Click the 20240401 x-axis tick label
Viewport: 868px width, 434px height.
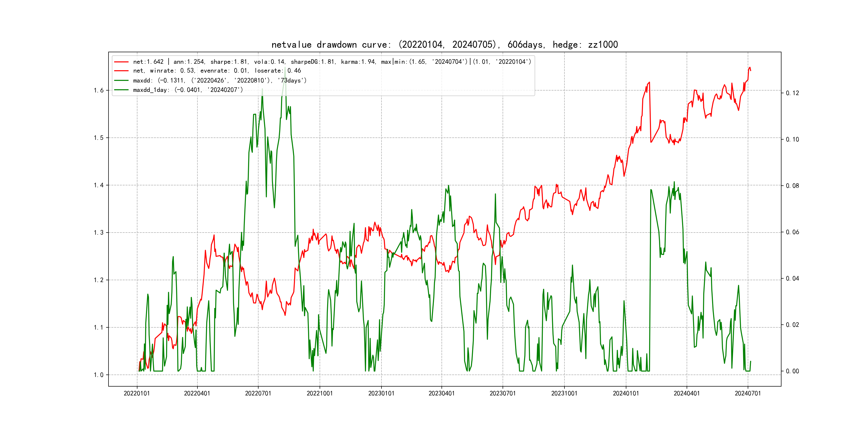(x=686, y=394)
